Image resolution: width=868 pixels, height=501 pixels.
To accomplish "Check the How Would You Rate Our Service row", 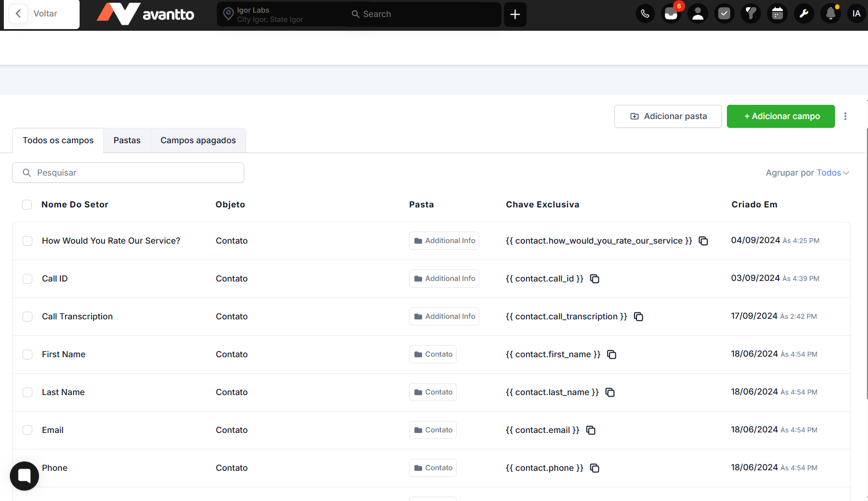I will pyautogui.click(x=27, y=241).
